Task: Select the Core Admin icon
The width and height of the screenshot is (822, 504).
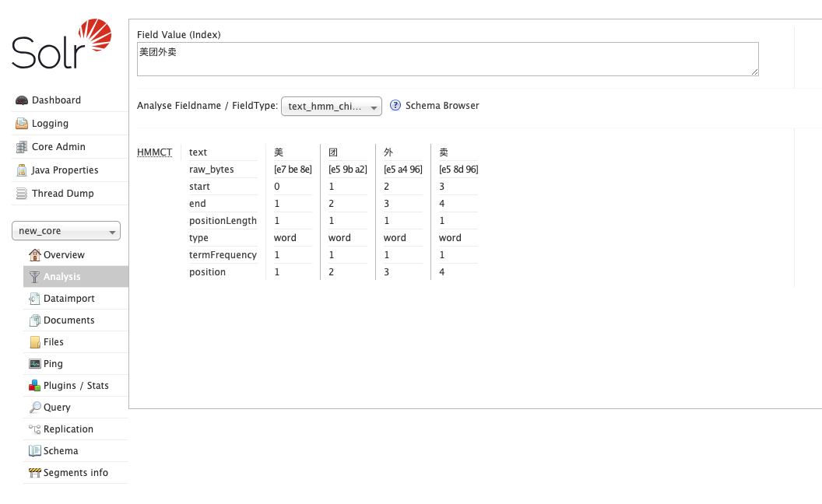Action: [22, 147]
